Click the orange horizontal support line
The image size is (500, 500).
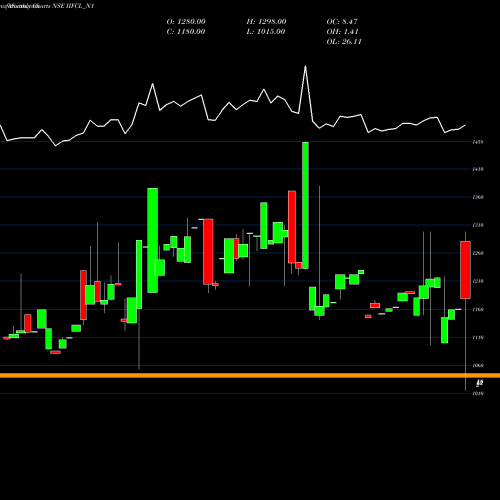[x=250, y=376]
